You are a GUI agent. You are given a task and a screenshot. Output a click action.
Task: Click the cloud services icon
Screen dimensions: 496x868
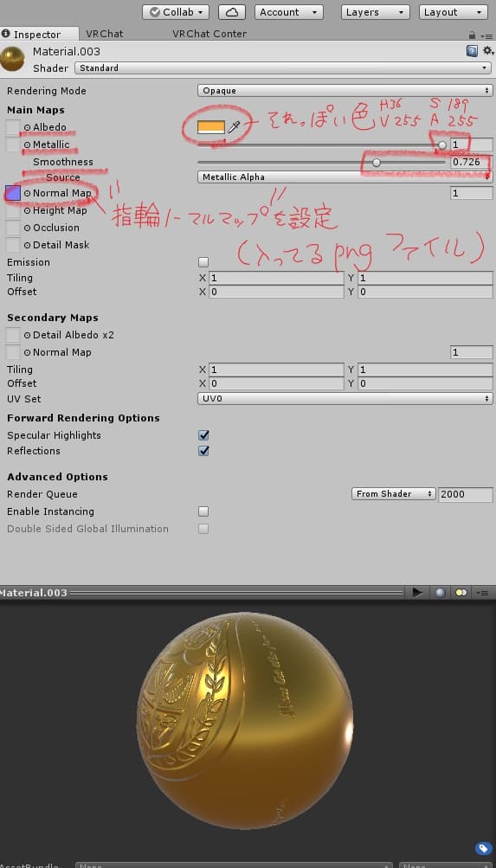click(x=232, y=12)
